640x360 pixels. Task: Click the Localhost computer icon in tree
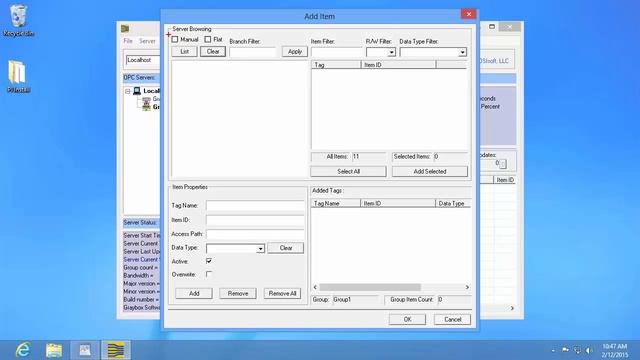(x=137, y=91)
